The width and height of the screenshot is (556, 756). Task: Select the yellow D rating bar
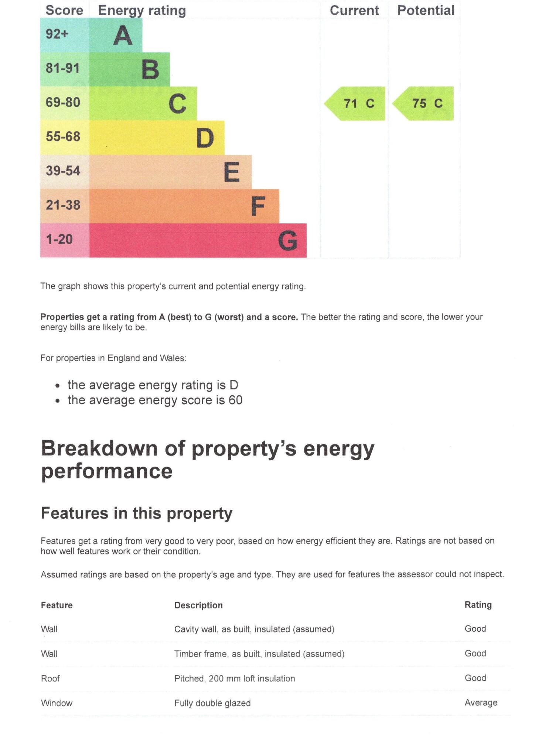(157, 138)
